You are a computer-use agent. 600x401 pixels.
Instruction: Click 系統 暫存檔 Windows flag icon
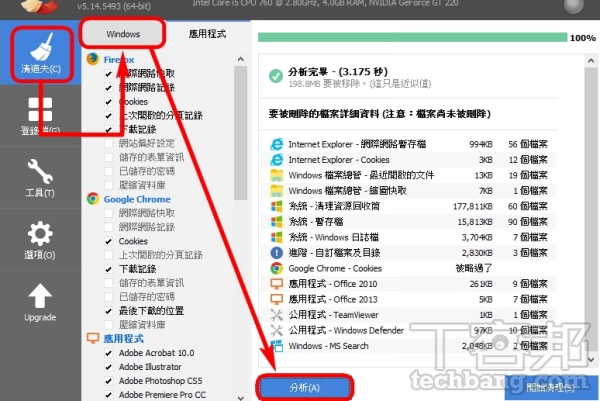pos(276,222)
